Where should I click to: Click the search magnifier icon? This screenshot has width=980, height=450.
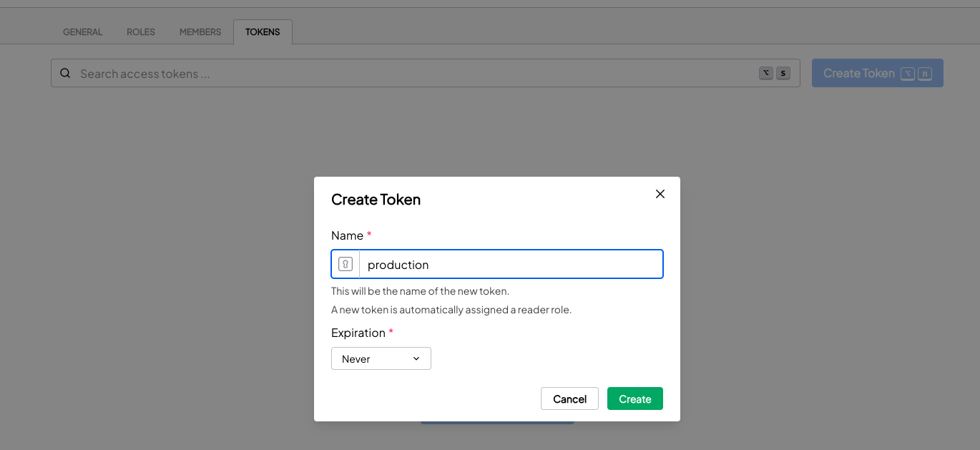65,73
